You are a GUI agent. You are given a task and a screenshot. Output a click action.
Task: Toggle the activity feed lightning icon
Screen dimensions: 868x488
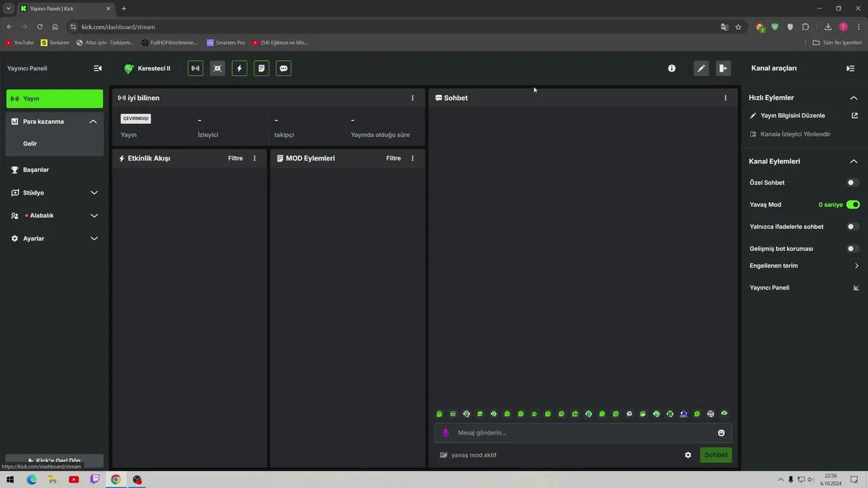[x=239, y=68]
